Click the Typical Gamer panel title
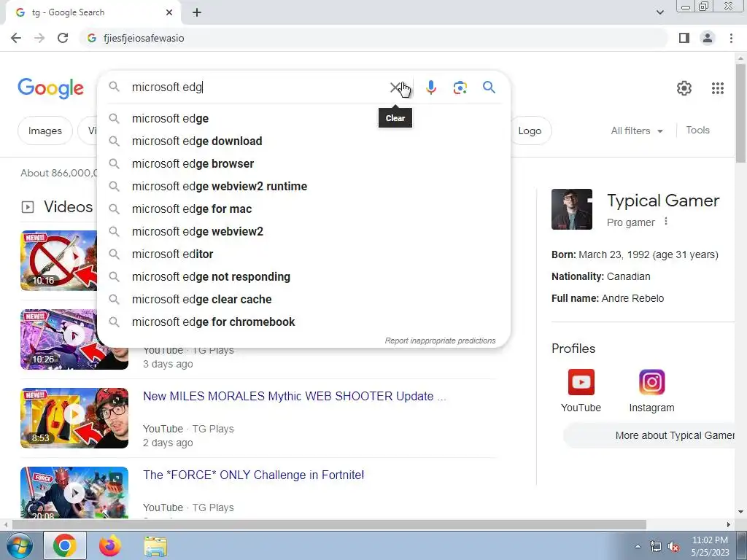 click(662, 201)
